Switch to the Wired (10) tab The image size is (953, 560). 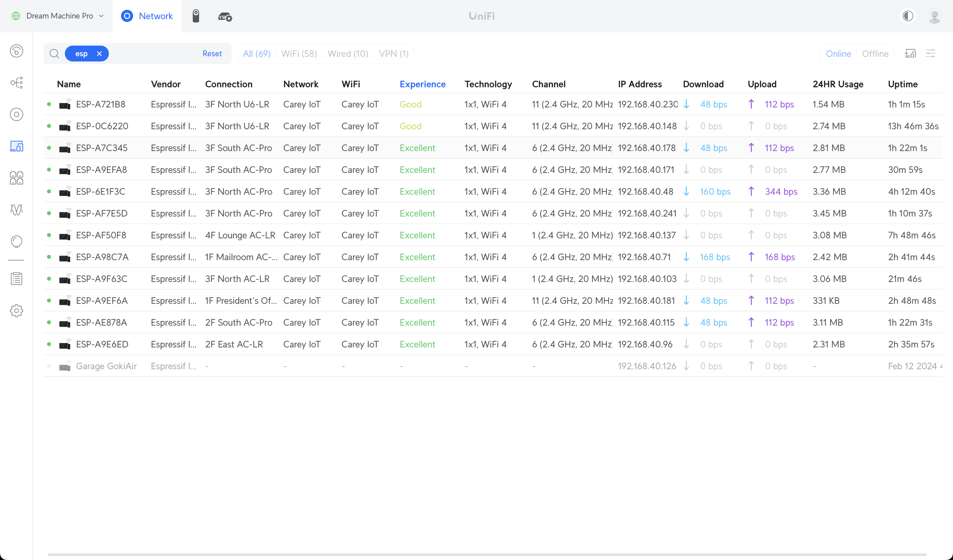[347, 54]
